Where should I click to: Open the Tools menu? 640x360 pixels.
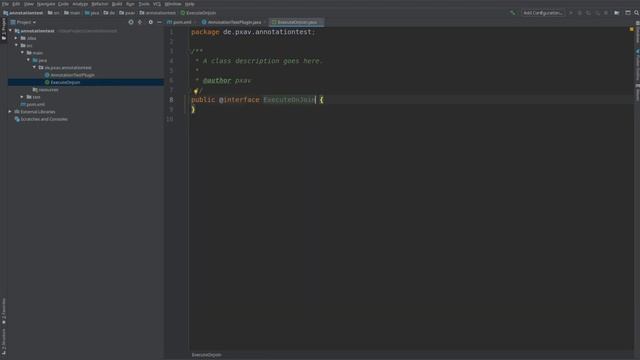pyautogui.click(x=144, y=4)
